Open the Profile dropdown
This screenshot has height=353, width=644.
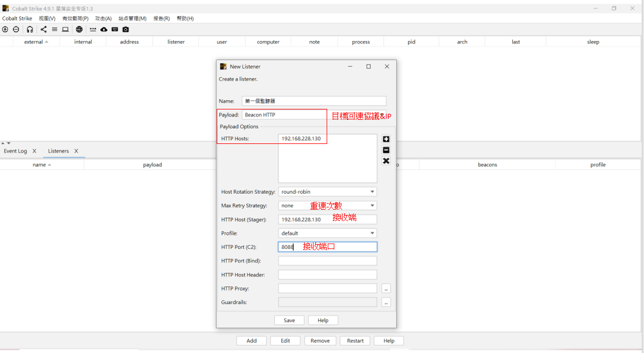point(327,233)
